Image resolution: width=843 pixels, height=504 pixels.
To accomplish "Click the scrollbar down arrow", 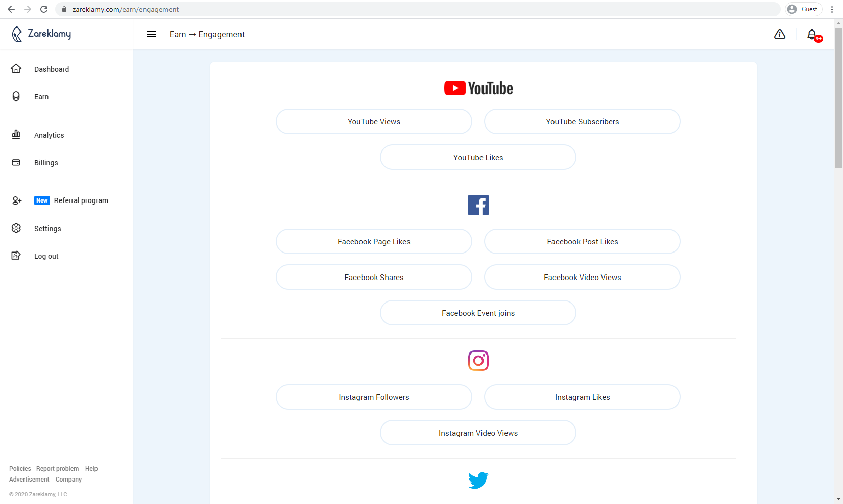I will pyautogui.click(x=838, y=500).
